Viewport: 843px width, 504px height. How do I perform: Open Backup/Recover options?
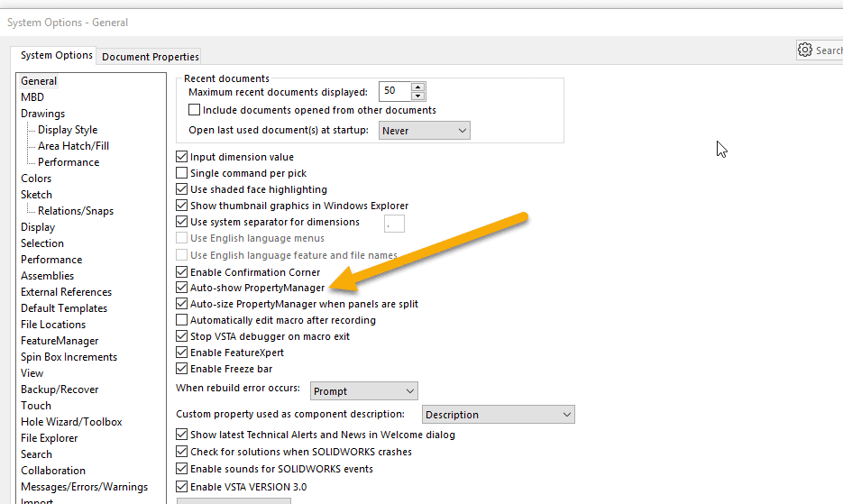click(60, 389)
